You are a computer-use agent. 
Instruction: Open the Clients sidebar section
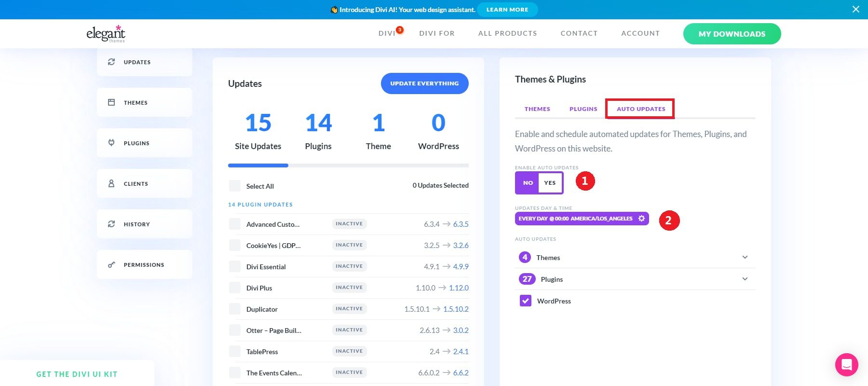pyautogui.click(x=145, y=183)
